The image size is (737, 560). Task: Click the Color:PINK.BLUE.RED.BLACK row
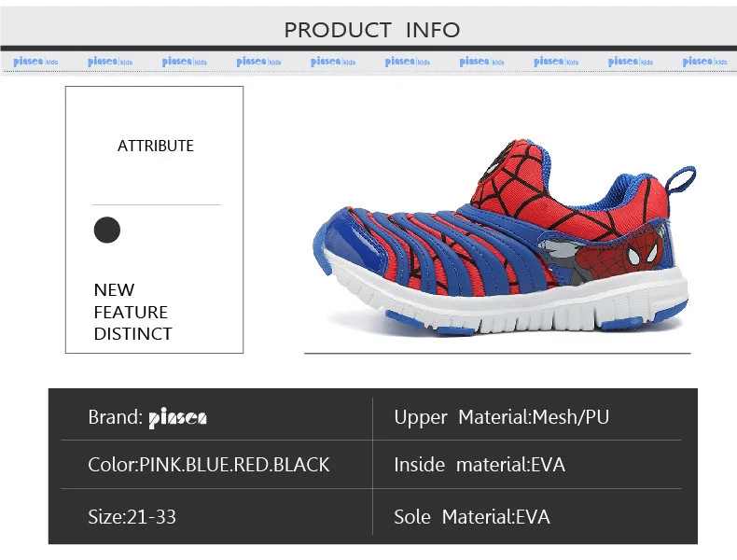[x=209, y=465]
